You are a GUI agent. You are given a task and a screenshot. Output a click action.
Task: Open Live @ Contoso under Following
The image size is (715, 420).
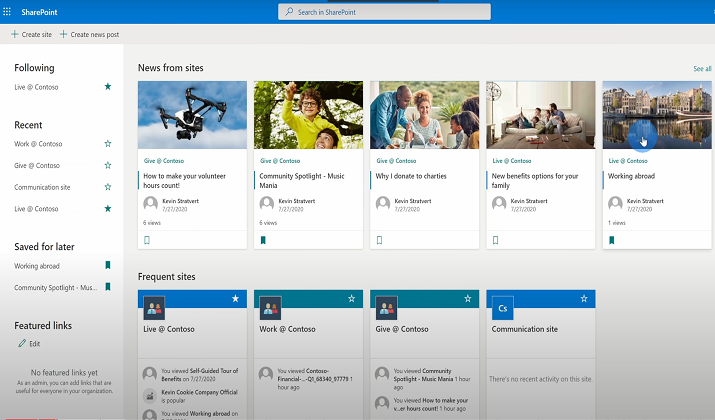coord(36,87)
